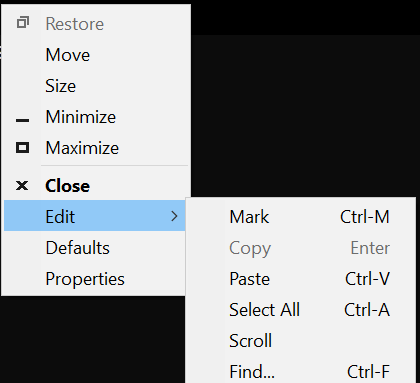Choose the Maximize menu entry
The image size is (420, 383).
[96, 148]
